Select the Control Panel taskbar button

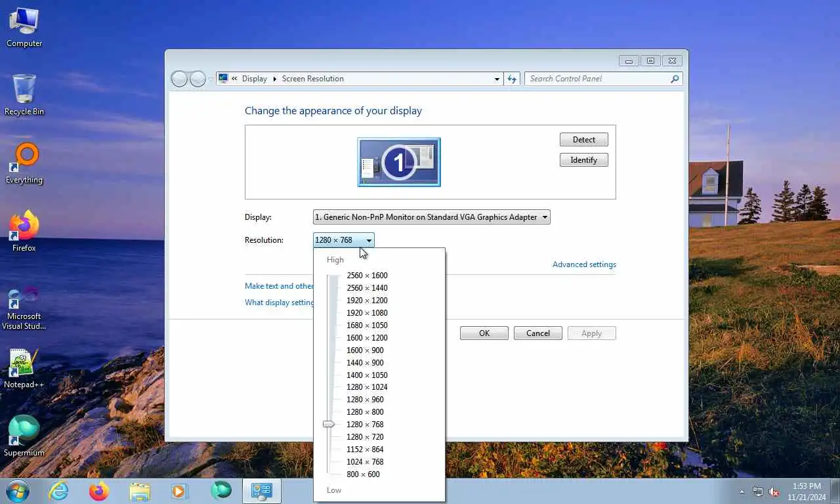262,491
